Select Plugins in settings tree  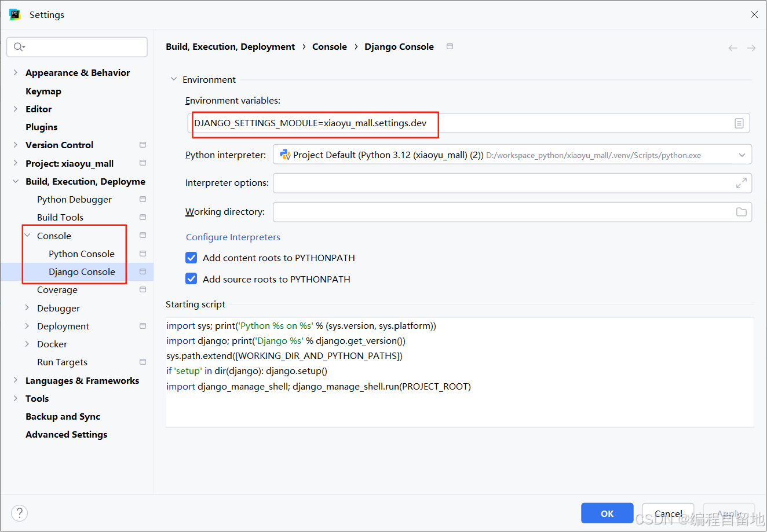point(41,127)
